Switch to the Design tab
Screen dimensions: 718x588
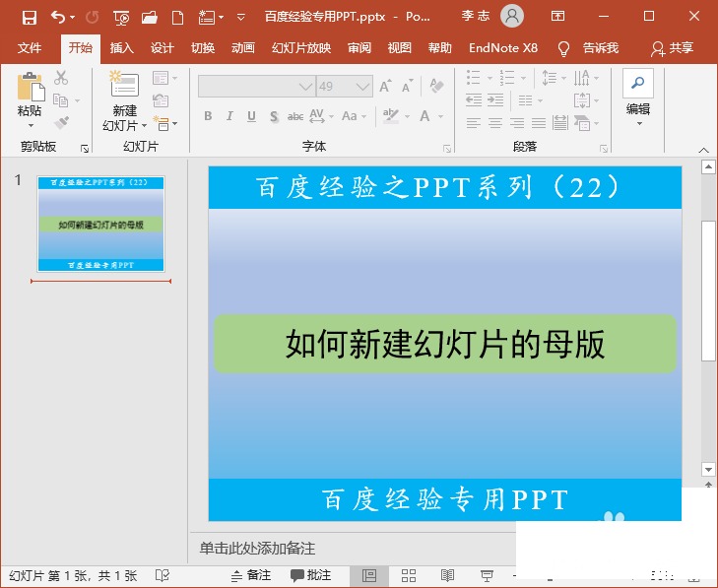[163, 47]
